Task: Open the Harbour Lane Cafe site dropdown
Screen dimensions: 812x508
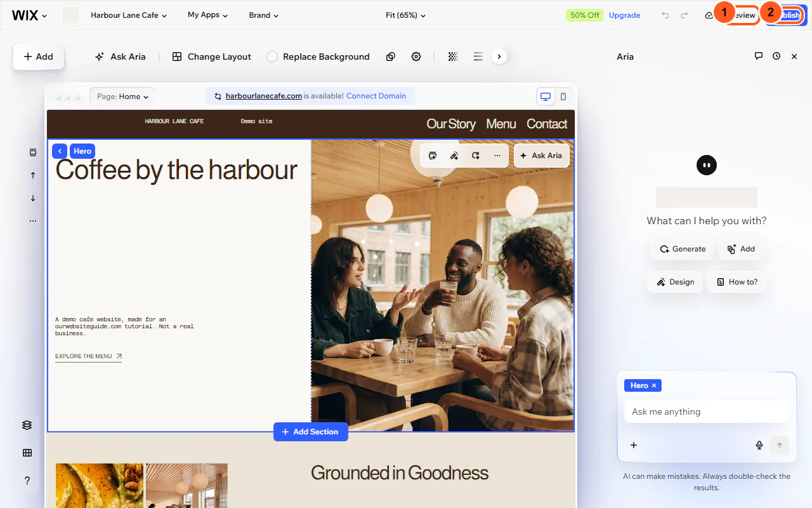Action: (129, 15)
